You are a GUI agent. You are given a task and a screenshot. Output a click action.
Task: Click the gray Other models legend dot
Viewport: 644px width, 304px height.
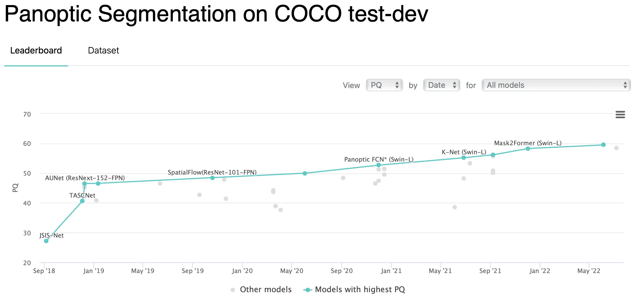pyautogui.click(x=233, y=290)
